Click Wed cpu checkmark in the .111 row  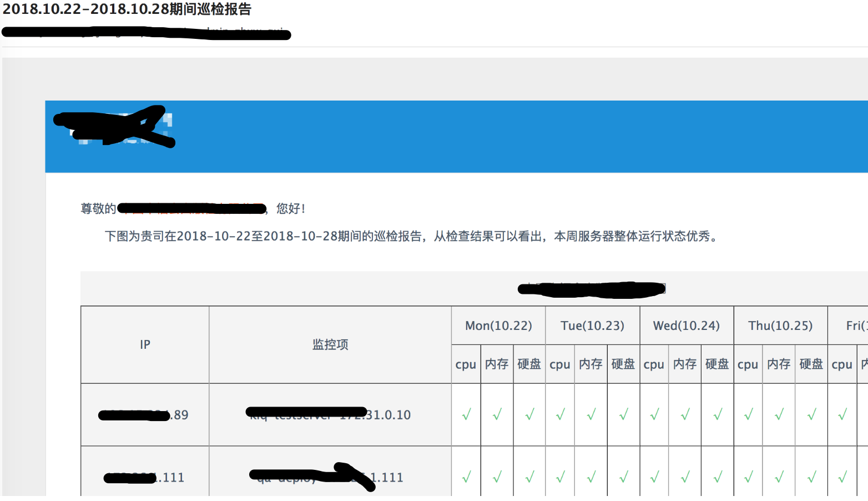click(655, 477)
